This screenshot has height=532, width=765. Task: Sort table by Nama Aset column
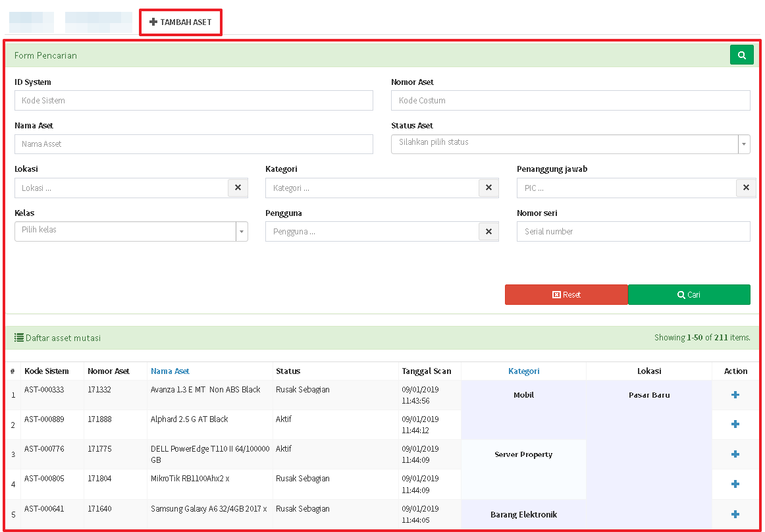(x=170, y=371)
